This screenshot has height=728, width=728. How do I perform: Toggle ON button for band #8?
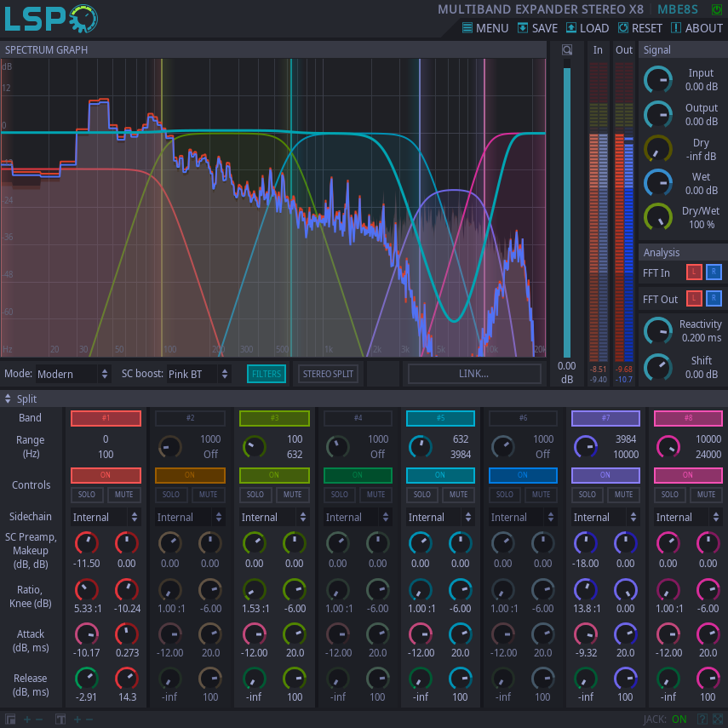[688, 475]
